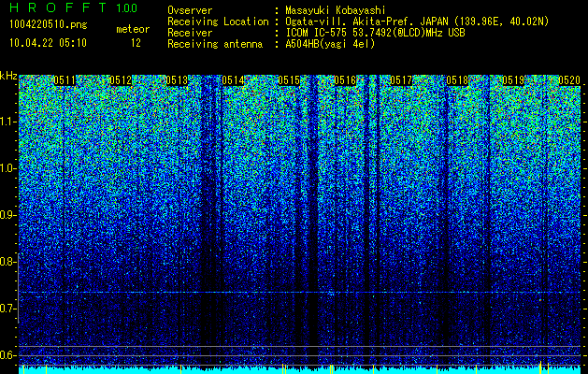Click the 0512 time marker
This screenshot has height=374, width=588.
pos(121,80)
